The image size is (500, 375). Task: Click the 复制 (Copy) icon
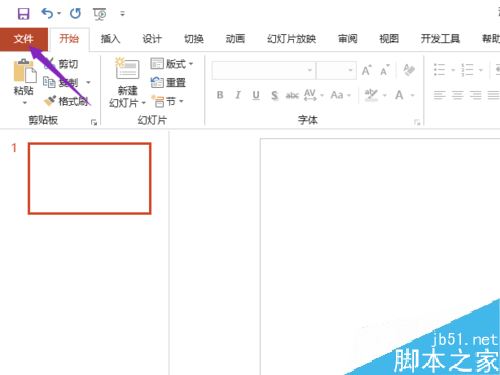point(49,82)
